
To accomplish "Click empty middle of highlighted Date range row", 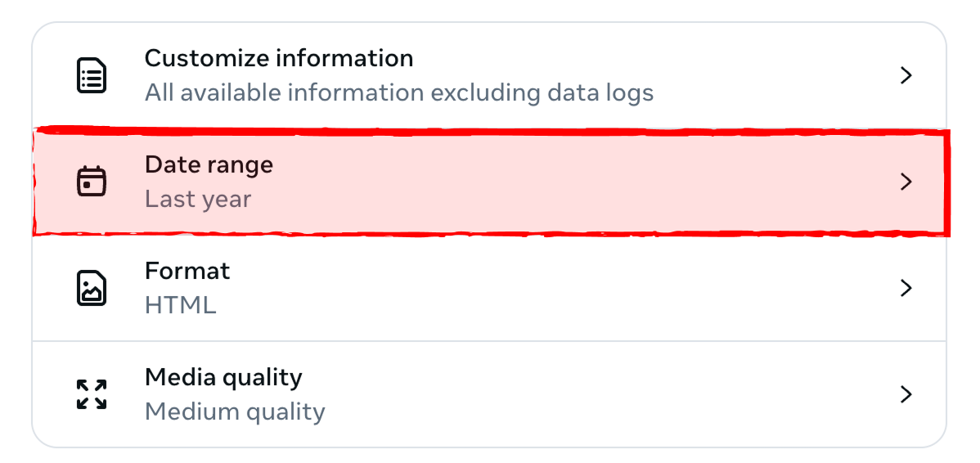I will click(x=573, y=182).
